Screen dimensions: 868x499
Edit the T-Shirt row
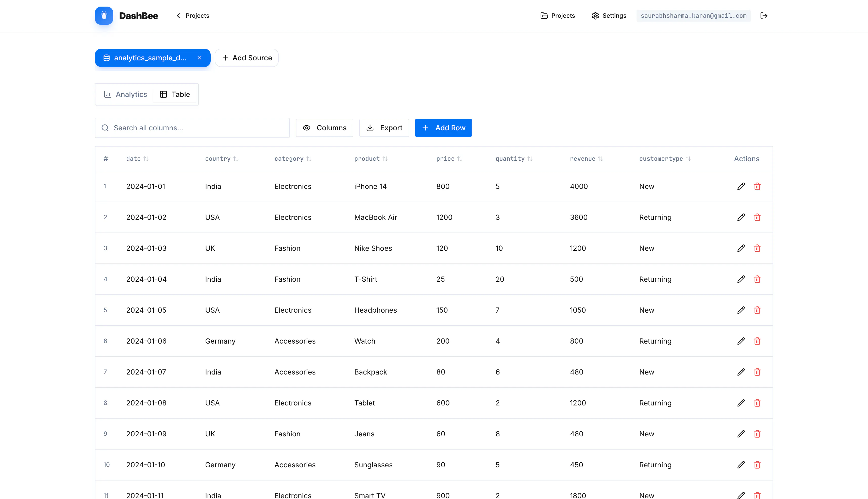pyautogui.click(x=741, y=279)
